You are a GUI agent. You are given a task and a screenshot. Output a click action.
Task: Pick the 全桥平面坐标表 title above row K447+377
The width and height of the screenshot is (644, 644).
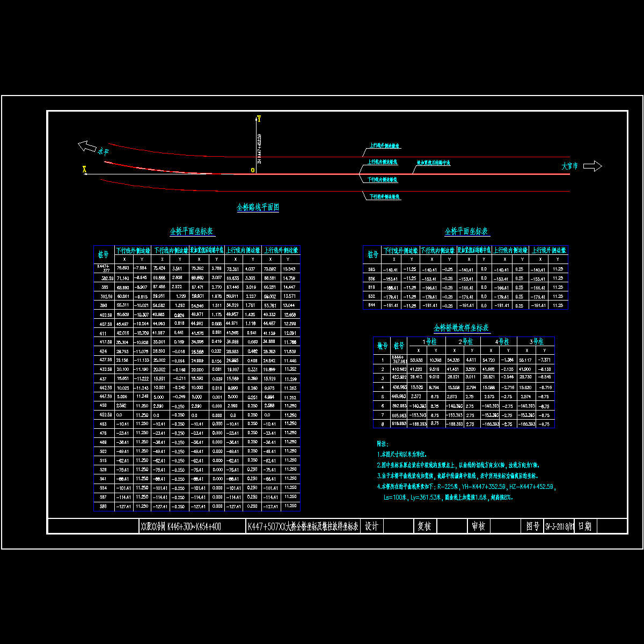click(192, 231)
